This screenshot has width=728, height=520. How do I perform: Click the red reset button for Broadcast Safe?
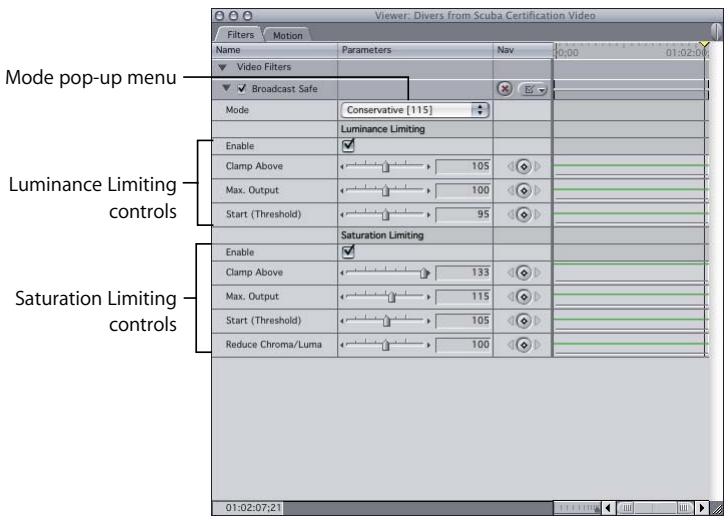(x=505, y=88)
